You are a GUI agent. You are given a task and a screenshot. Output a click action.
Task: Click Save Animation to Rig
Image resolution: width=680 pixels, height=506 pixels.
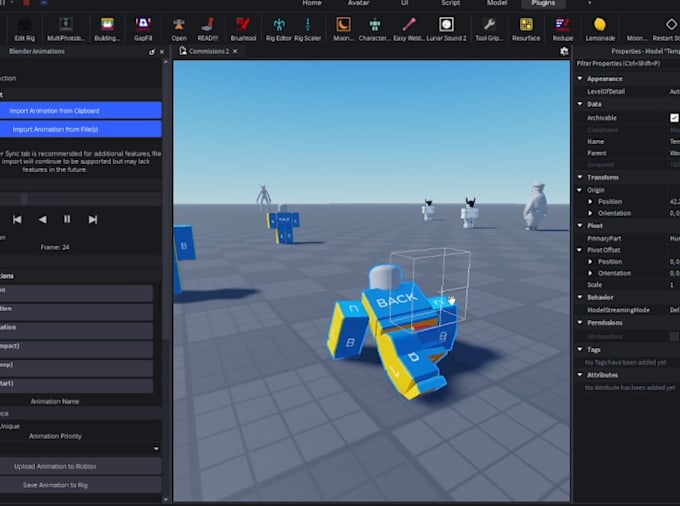click(81, 485)
